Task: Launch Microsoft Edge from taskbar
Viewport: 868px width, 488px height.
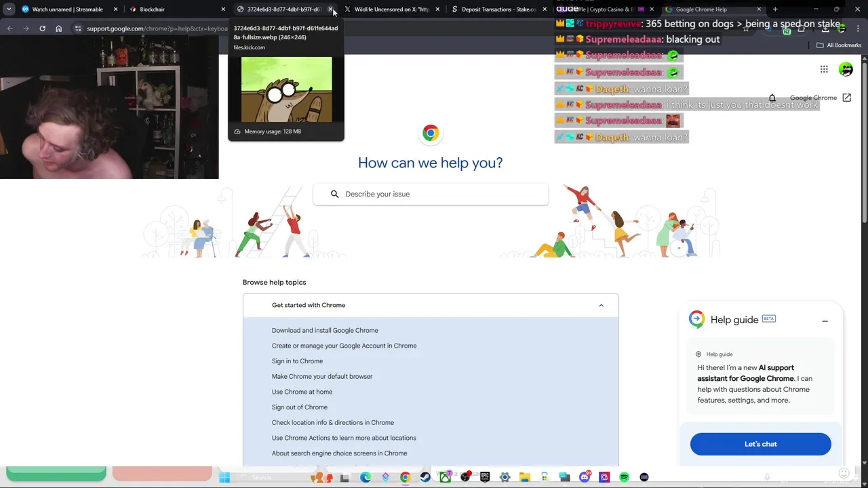Action: (x=366, y=477)
